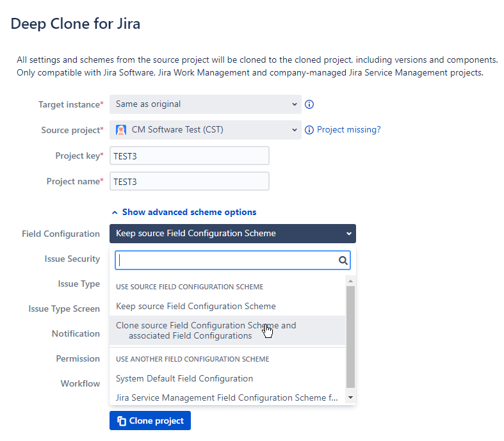Click copy icon on Clone project button
Viewport: 504px width, 441px height.
122,421
